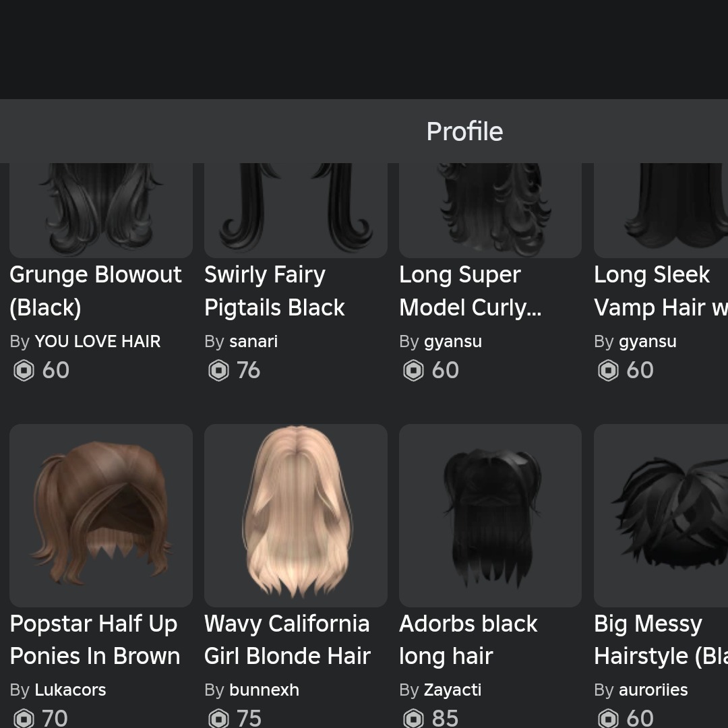
Task: Click Robux icon under Long Super Model Curly
Action: tap(413, 370)
